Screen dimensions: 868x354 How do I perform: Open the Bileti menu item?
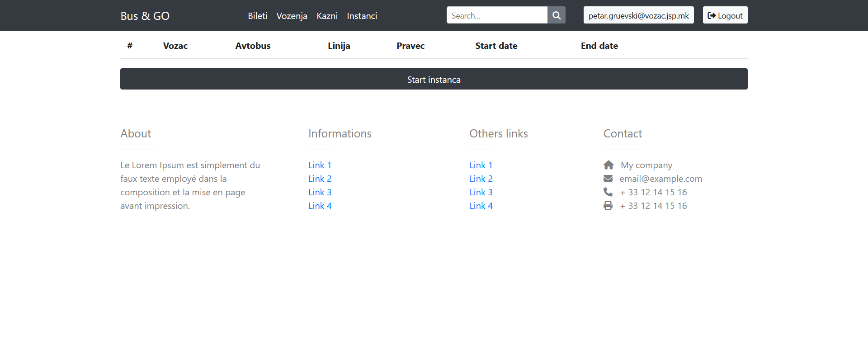pyautogui.click(x=257, y=16)
